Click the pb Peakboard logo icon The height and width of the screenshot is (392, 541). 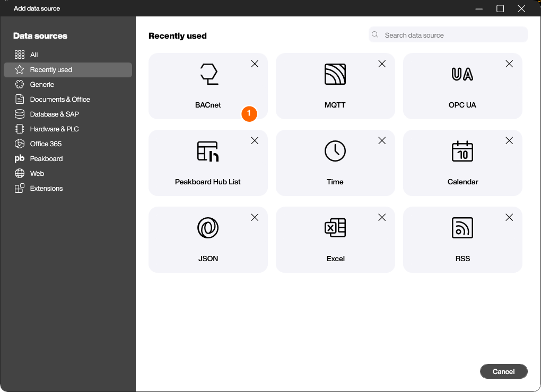[x=20, y=158]
